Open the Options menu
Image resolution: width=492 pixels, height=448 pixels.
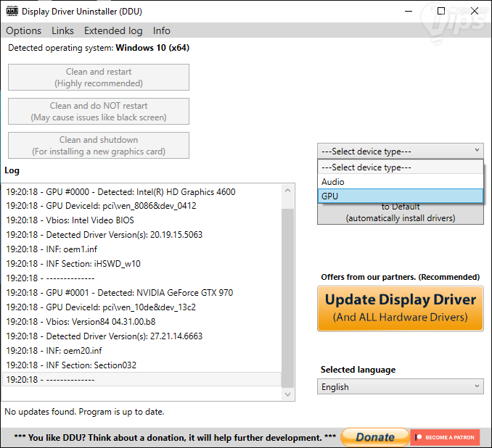23,30
